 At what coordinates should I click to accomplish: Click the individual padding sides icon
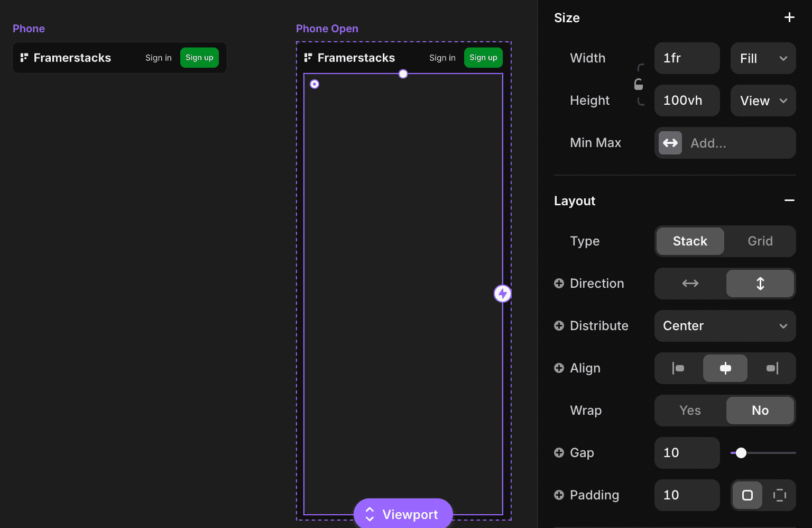tap(780, 495)
